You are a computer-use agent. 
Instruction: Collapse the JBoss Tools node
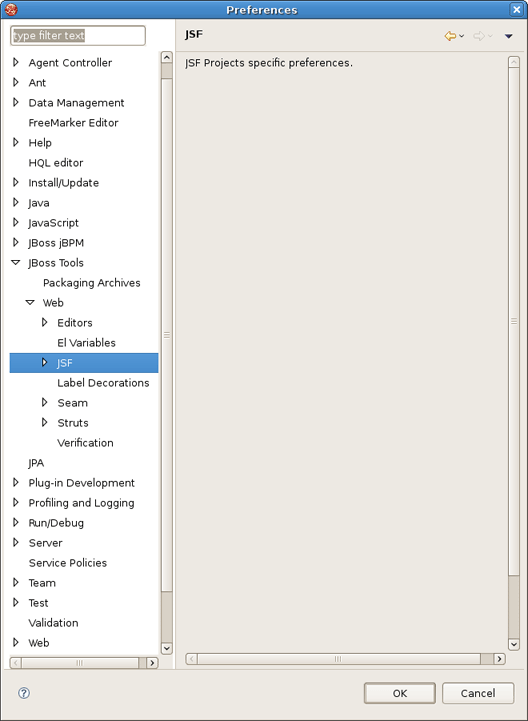click(x=16, y=263)
